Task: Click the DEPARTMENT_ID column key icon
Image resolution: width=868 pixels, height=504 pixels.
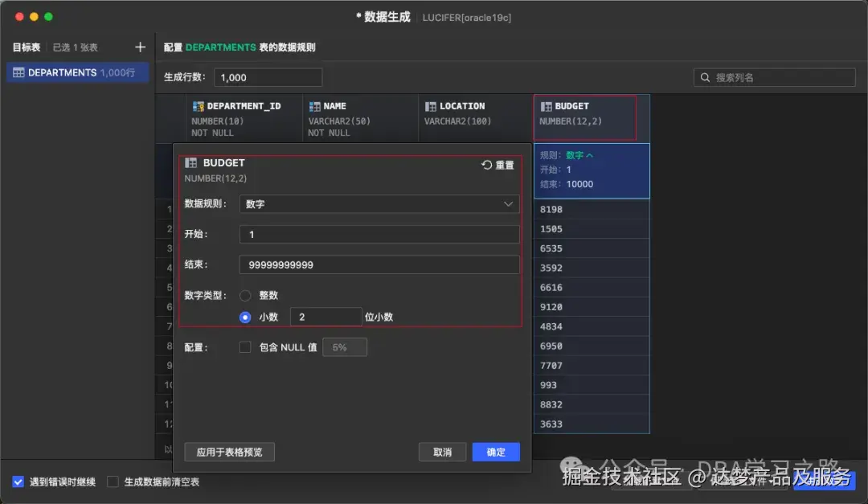Action: click(199, 106)
